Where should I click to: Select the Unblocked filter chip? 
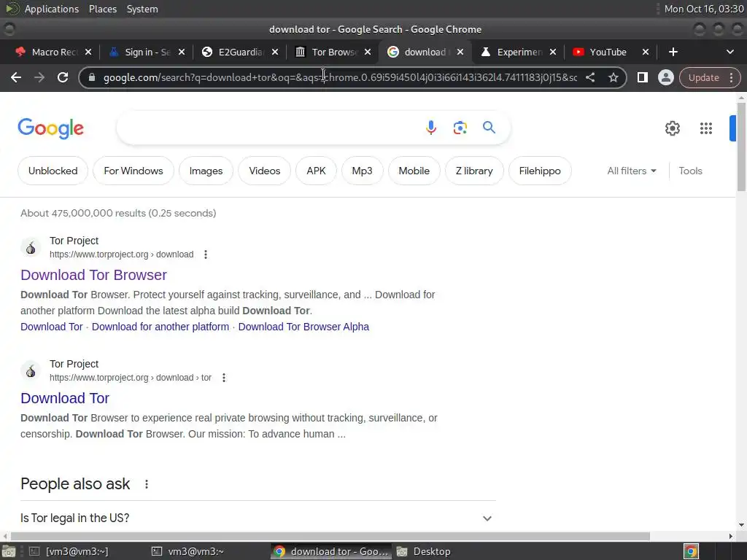[x=53, y=171]
